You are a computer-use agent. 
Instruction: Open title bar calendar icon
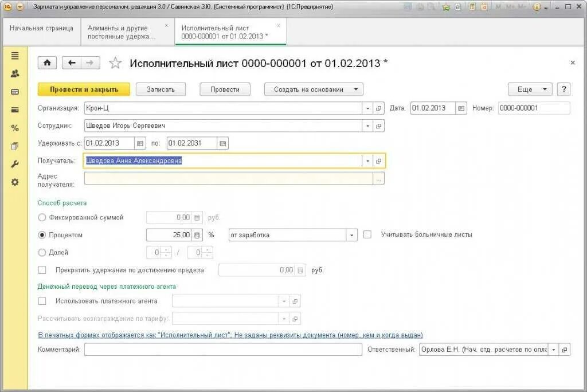pos(484,7)
